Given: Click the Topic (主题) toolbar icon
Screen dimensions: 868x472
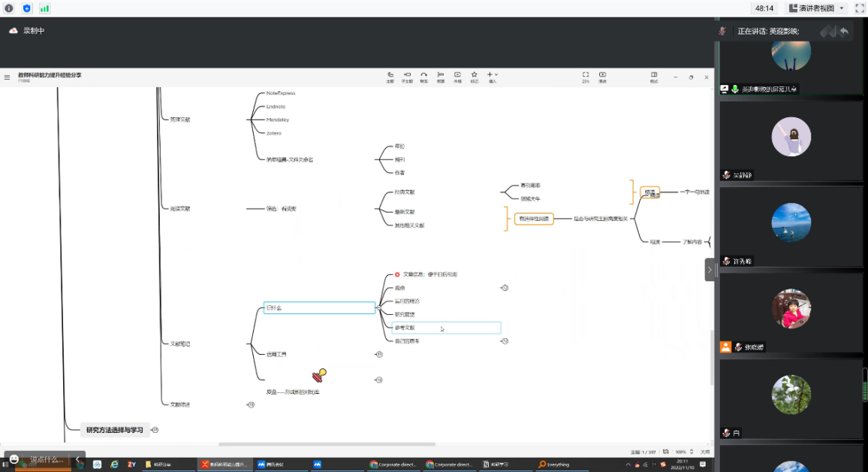Looking at the screenshot, I should (390, 77).
